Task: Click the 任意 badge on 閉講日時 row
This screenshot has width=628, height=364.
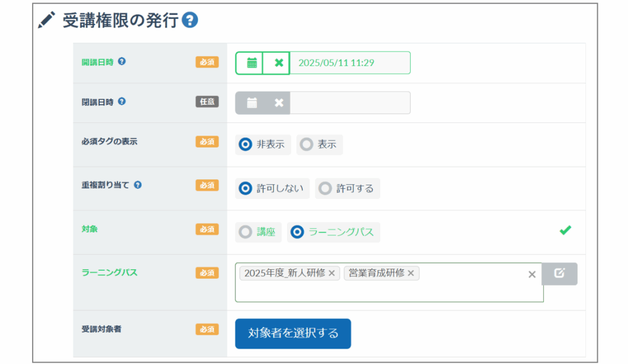Action: (207, 102)
